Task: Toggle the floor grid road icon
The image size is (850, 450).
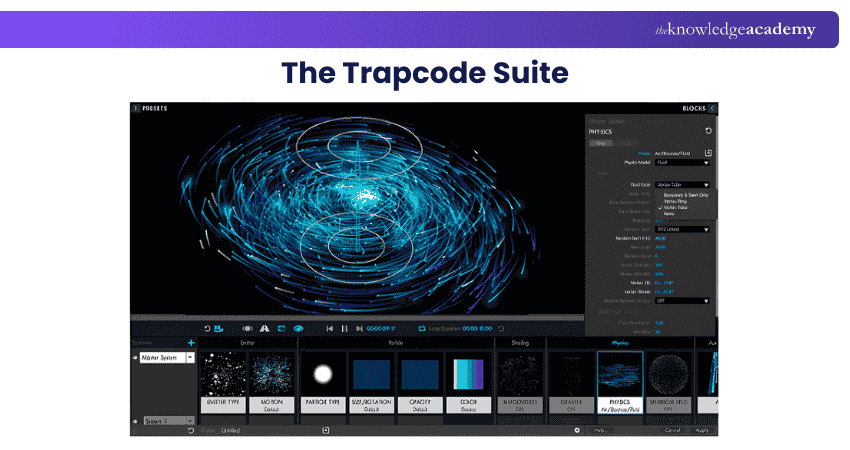Action: click(264, 329)
